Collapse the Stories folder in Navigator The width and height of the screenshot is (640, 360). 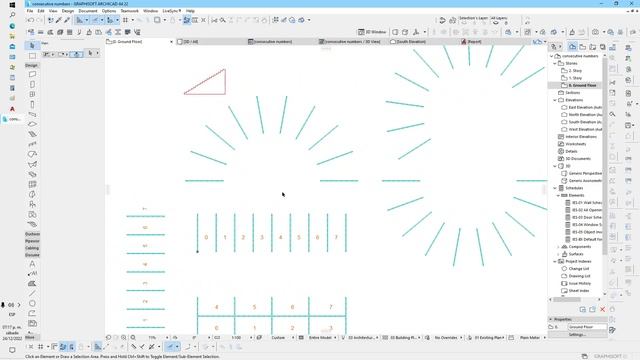[555, 63]
